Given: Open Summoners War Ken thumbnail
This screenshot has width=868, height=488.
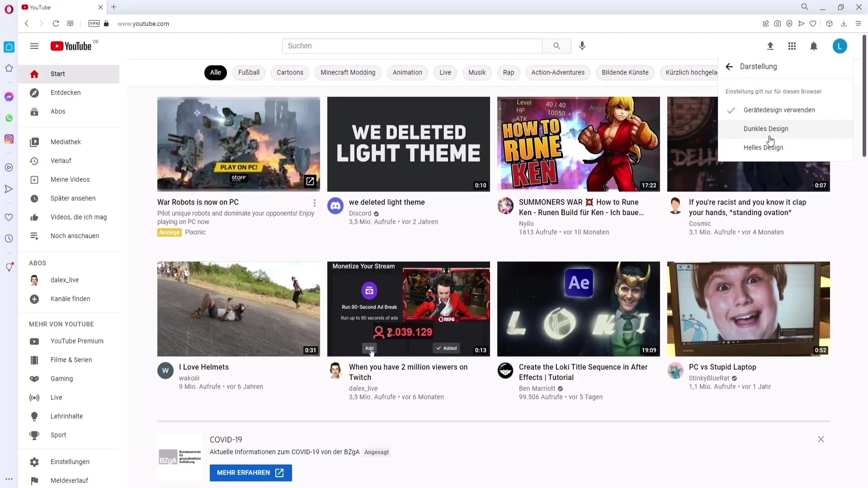Looking at the screenshot, I should click(579, 144).
